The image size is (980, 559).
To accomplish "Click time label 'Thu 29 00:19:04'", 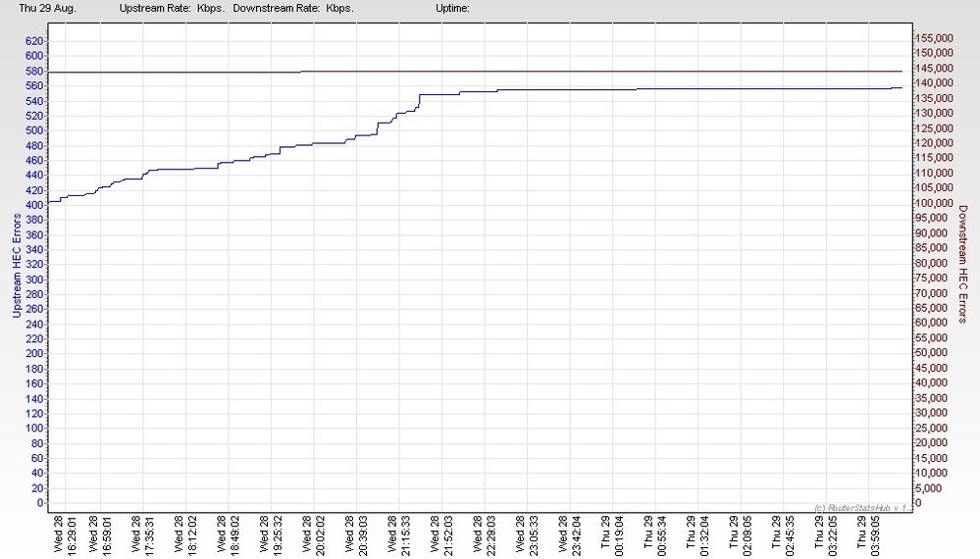I will [x=612, y=534].
